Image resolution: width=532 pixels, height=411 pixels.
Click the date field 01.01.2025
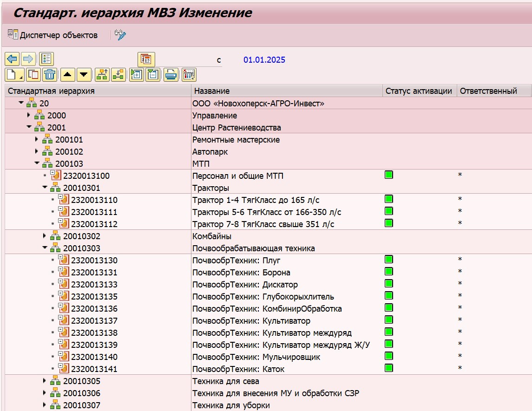(264, 60)
